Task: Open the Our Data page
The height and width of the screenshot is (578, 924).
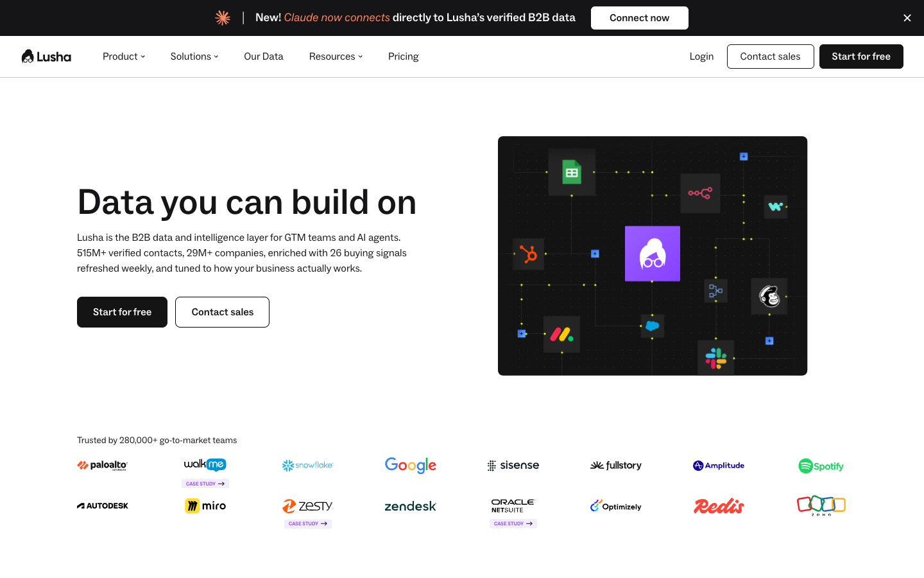Action: click(264, 57)
